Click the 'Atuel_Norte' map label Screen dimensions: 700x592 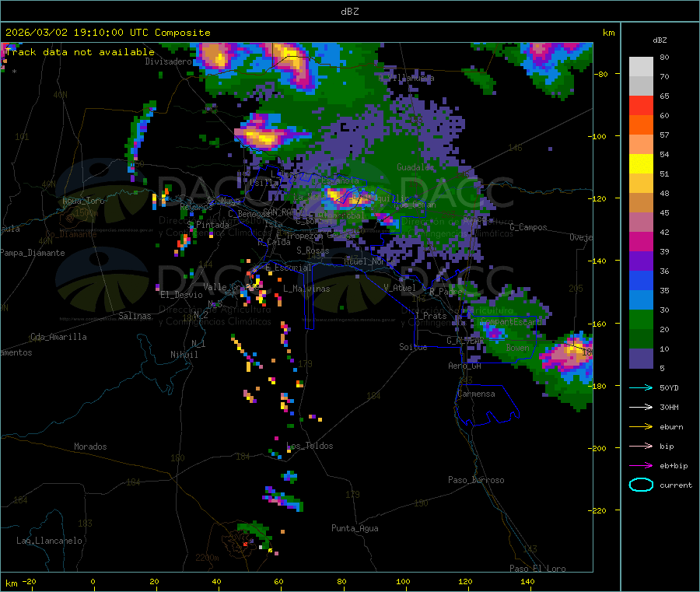(369, 261)
